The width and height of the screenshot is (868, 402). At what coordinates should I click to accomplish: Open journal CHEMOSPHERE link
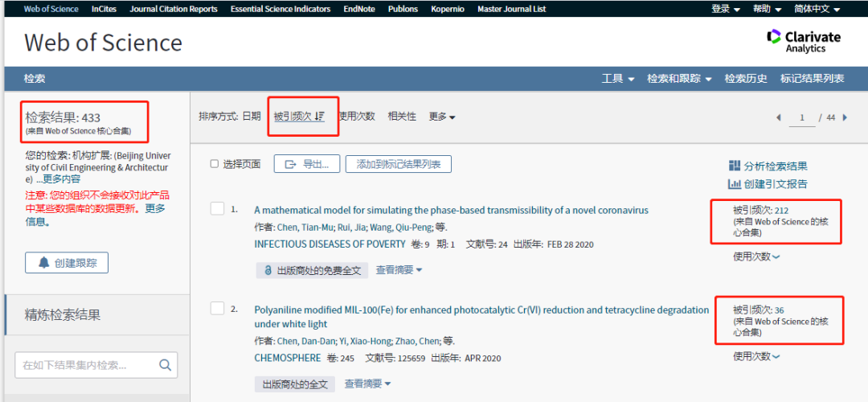(x=287, y=359)
